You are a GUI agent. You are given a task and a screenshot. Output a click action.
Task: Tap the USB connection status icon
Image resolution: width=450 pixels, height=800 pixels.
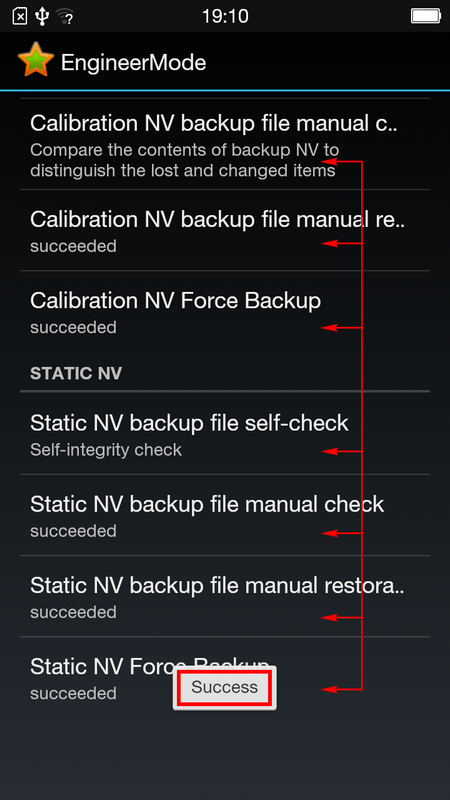tap(42, 16)
